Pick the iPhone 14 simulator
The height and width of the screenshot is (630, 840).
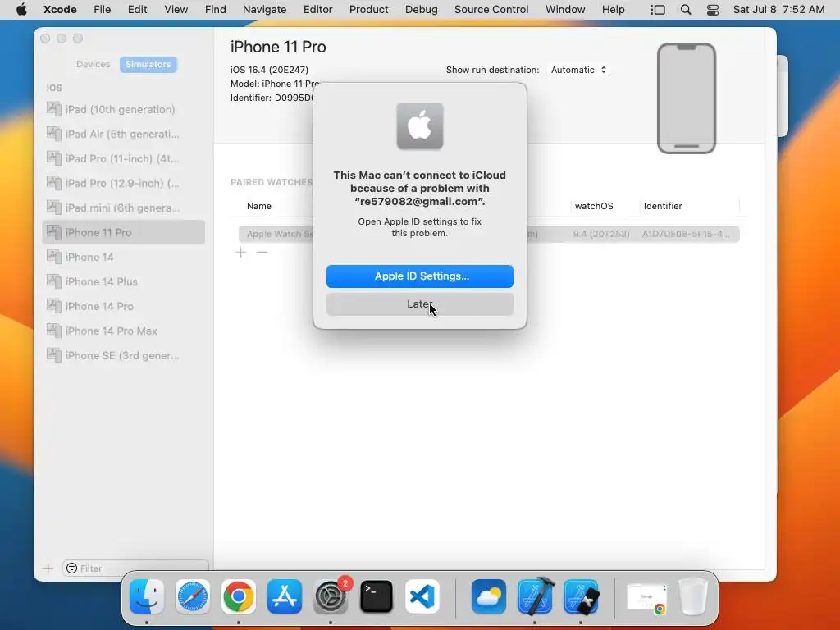pyautogui.click(x=123, y=257)
